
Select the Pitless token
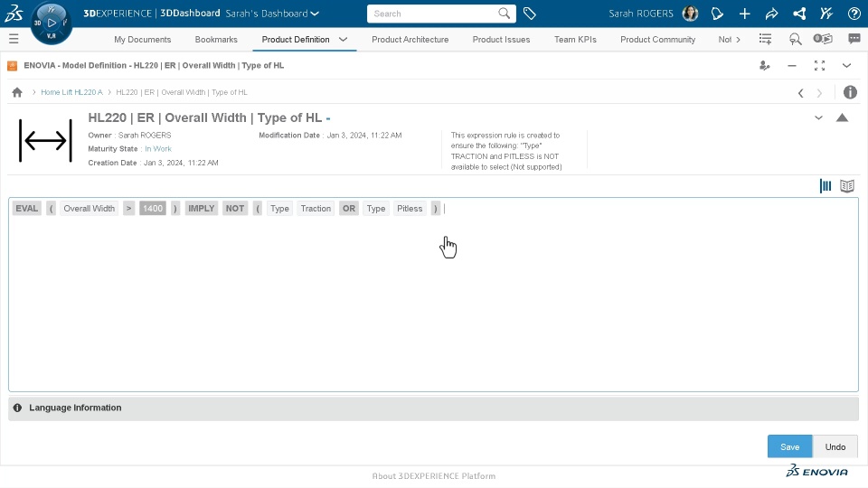click(410, 209)
